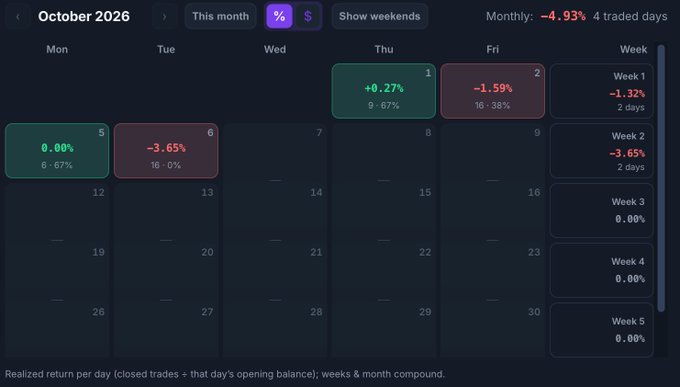Select the Week 4 summary card

(602, 270)
